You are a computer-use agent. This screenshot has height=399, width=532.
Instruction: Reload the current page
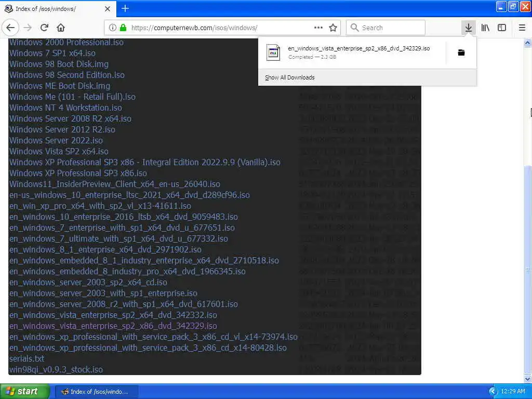(45, 28)
